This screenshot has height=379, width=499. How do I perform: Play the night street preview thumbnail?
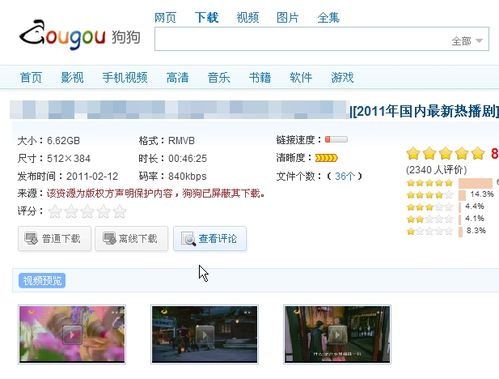tap(204, 334)
